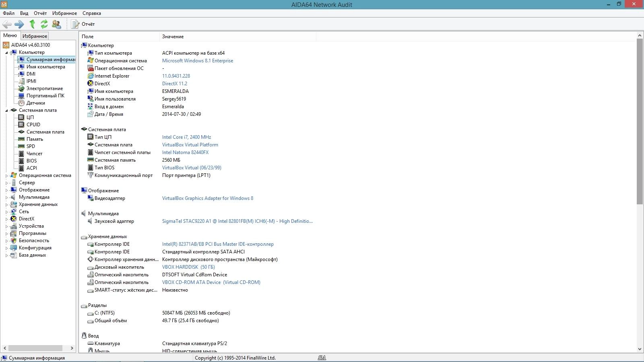Click the База данных tree icon
This screenshot has height=362, width=644.
(14, 255)
